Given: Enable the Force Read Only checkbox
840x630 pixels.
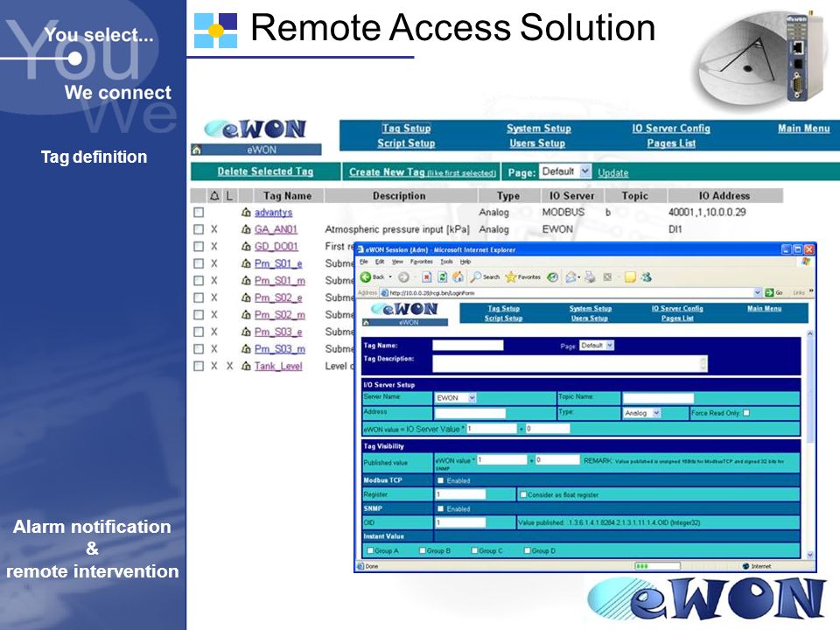Looking at the screenshot, I should click(746, 413).
